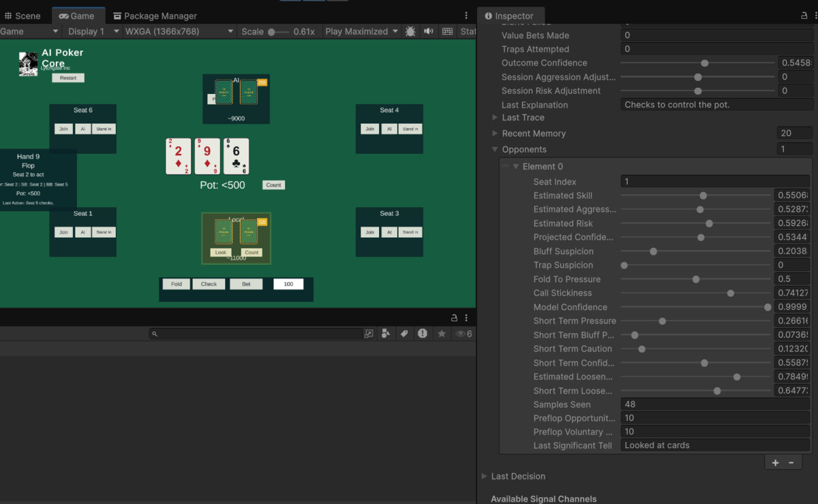Adjust the Outcome Confidence slider

(697, 63)
